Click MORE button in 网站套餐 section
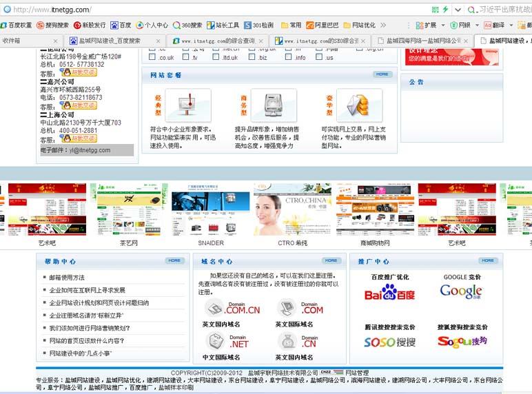 pos(383,74)
